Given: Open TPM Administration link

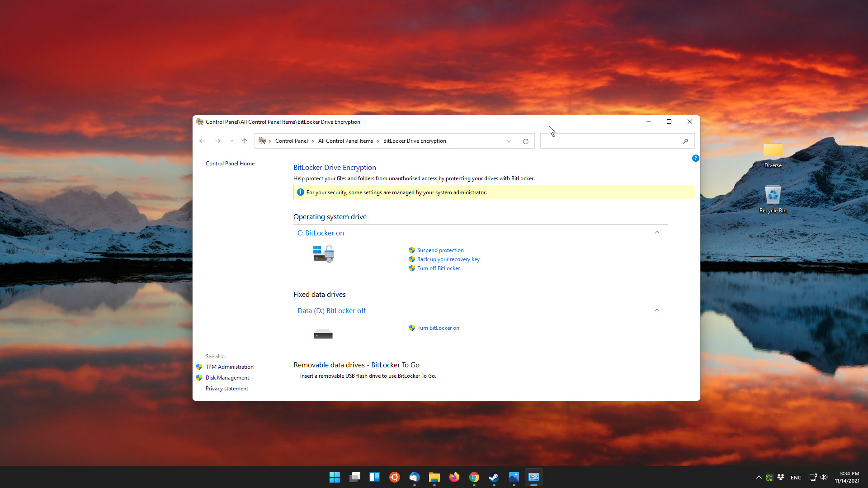Looking at the screenshot, I should point(229,367).
